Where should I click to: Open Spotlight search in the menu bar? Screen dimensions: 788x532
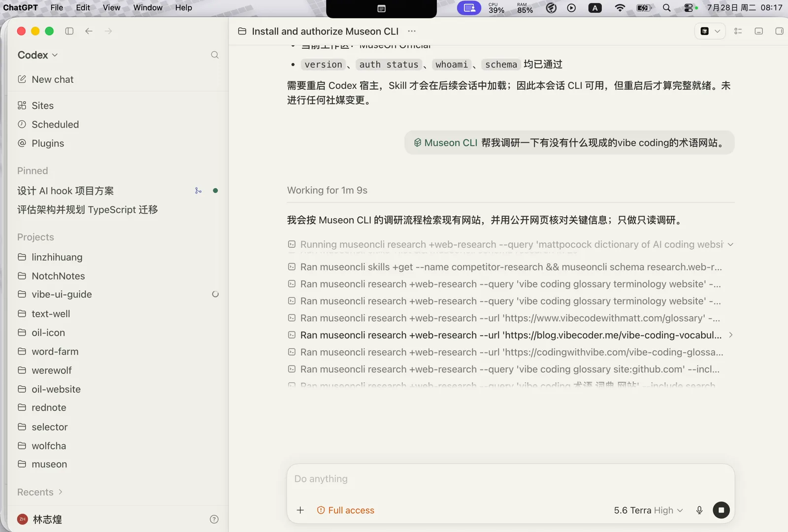pos(667,7)
